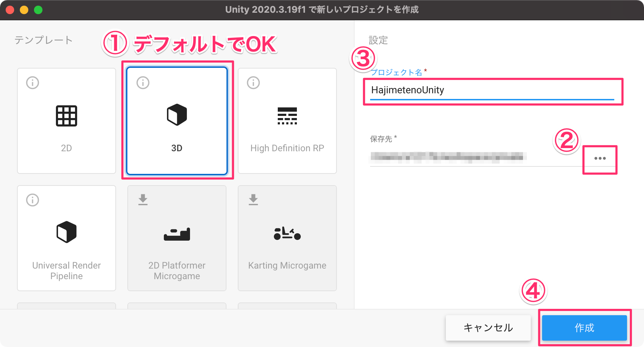Browse for save location with ellipsis button
The image size is (644, 347).
(x=600, y=158)
